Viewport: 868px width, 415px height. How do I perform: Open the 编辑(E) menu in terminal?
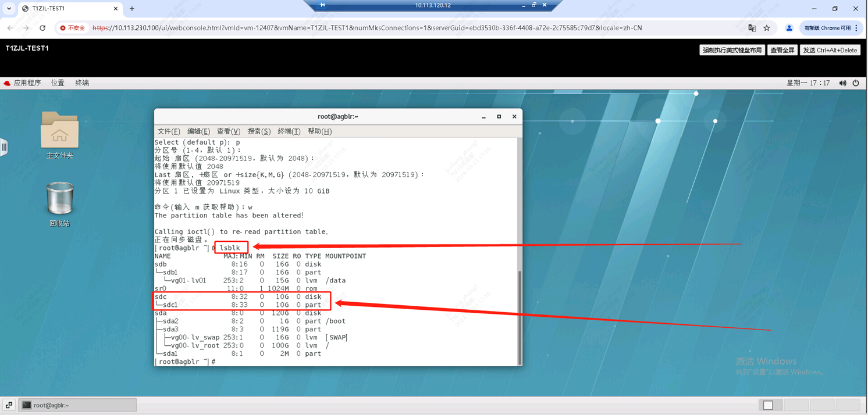[x=198, y=131]
